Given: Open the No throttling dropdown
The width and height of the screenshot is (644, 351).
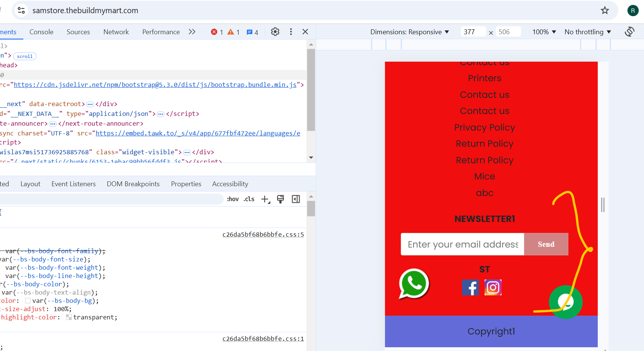Looking at the screenshot, I should [x=588, y=32].
